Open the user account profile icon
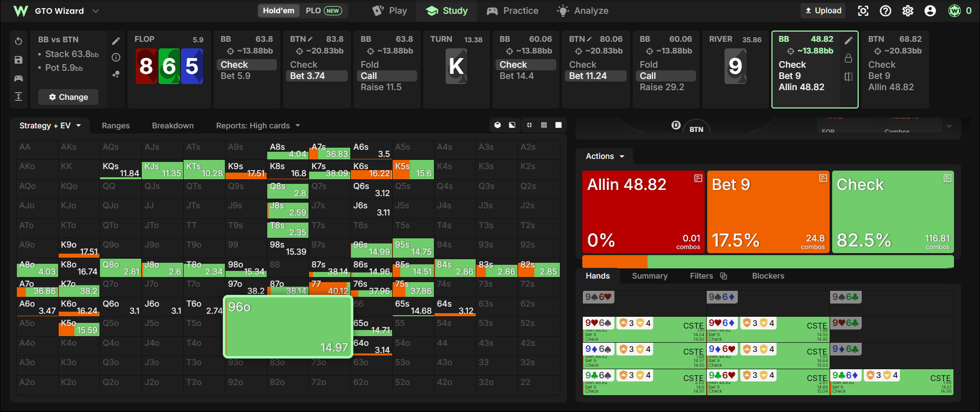 [x=931, y=11]
